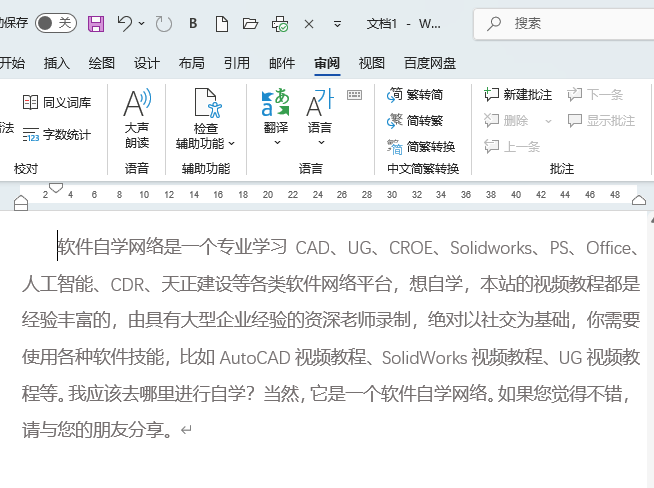This screenshot has height=488, width=654.
Task: Open Customize Quick Access Toolbar dropdown
Action: click(x=337, y=24)
